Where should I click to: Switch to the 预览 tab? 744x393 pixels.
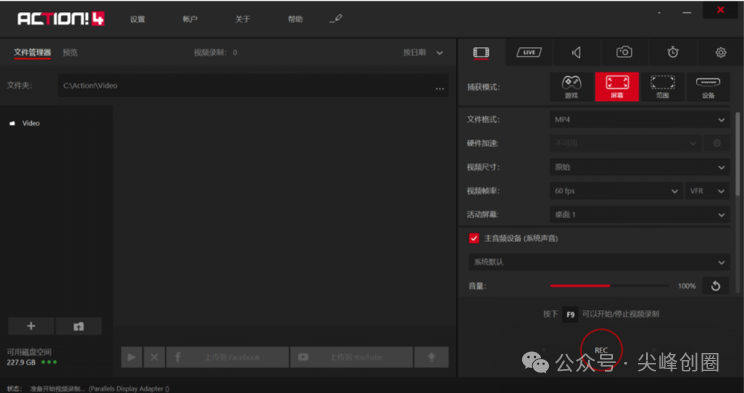coord(70,52)
